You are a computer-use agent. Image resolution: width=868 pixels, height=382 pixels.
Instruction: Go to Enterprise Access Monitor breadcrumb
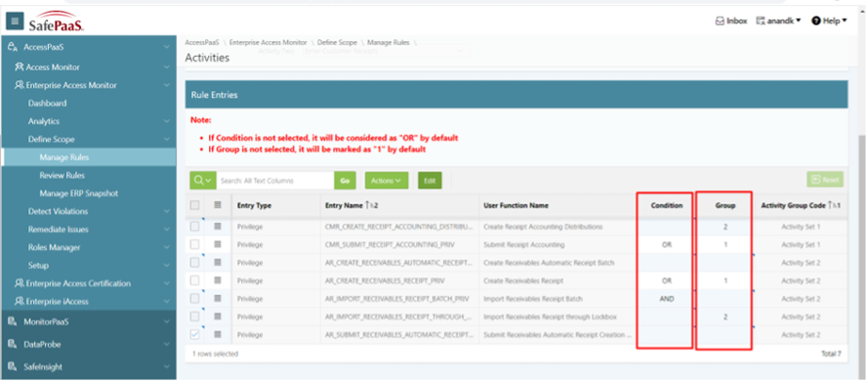[x=268, y=43]
